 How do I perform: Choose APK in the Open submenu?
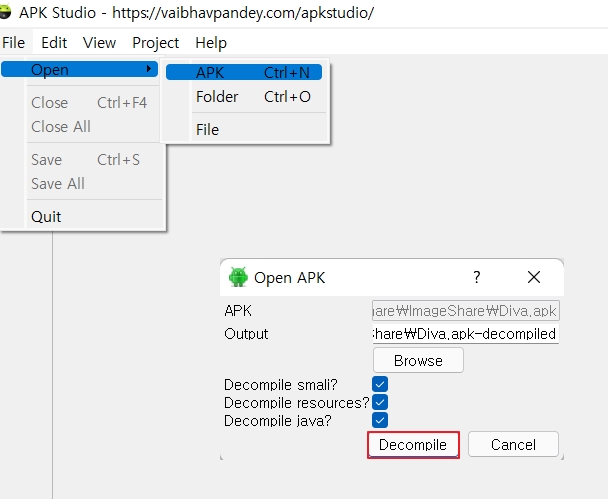[x=244, y=73]
